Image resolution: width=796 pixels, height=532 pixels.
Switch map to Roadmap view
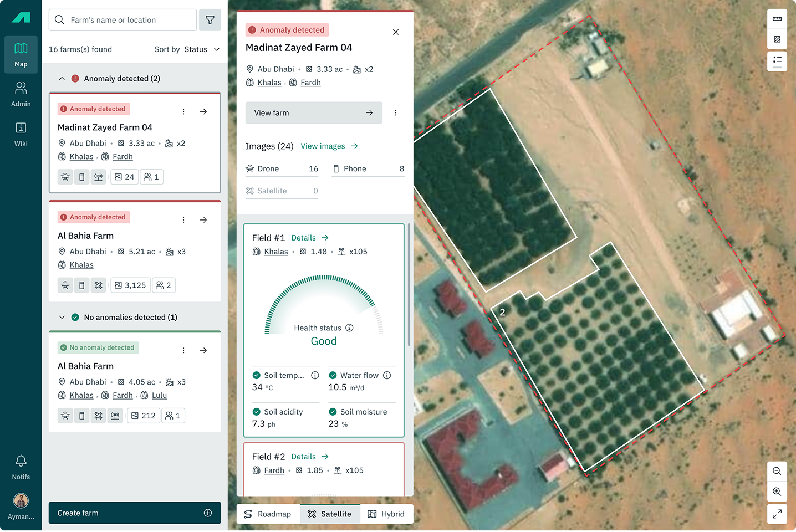(268, 514)
